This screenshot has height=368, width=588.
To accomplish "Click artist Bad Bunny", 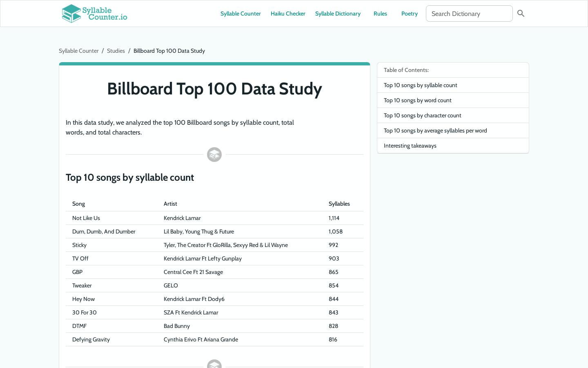I will (x=177, y=326).
